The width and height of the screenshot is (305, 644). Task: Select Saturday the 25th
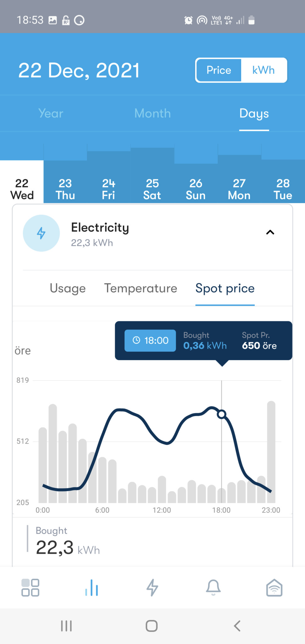pyautogui.click(x=152, y=189)
